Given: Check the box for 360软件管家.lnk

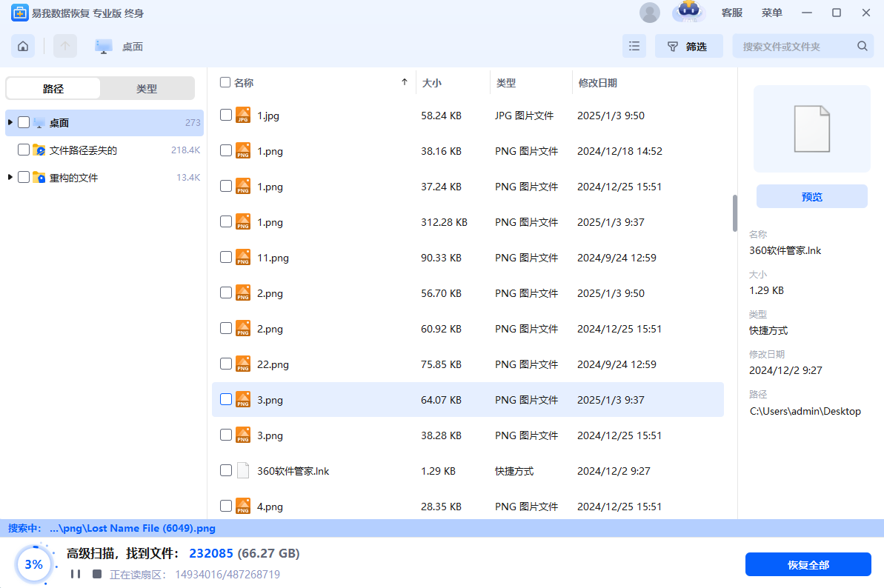Looking at the screenshot, I should click(225, 470).
